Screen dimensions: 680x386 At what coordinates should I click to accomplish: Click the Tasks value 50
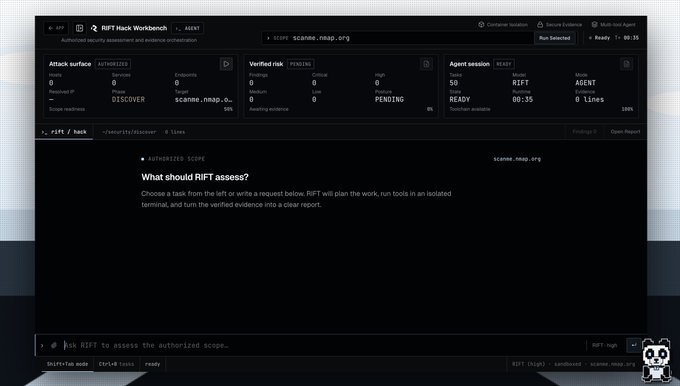(x=454, y=83)
